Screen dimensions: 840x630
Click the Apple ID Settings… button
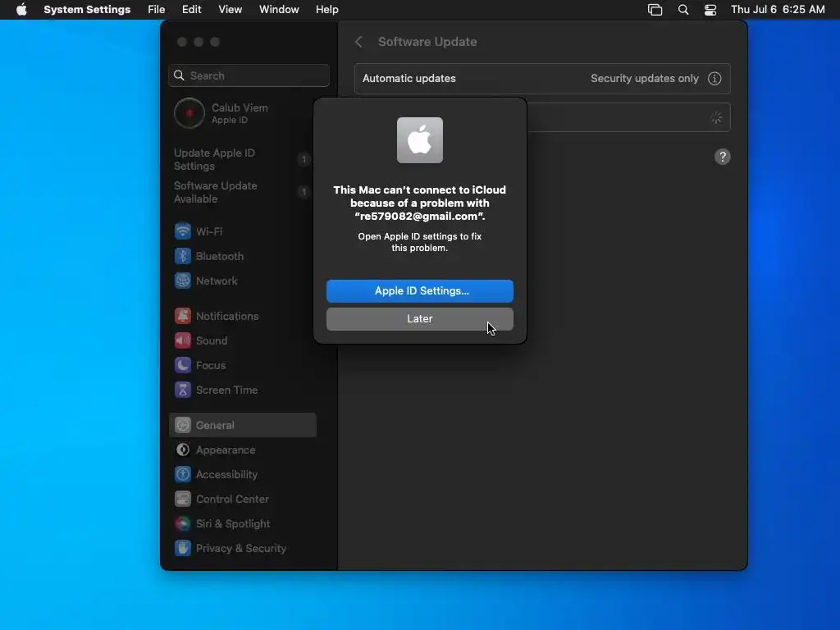[x=419, y=291]
